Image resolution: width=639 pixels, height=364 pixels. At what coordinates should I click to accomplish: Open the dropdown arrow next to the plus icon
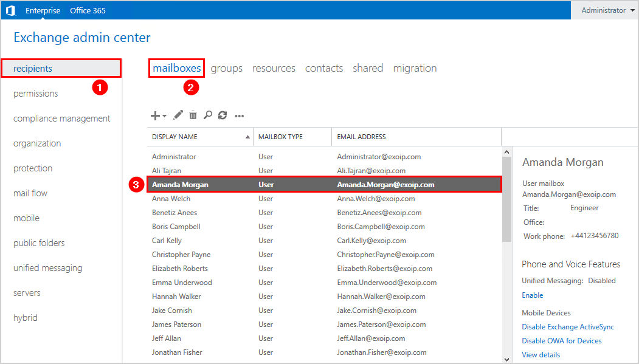[x=164, y=116]
